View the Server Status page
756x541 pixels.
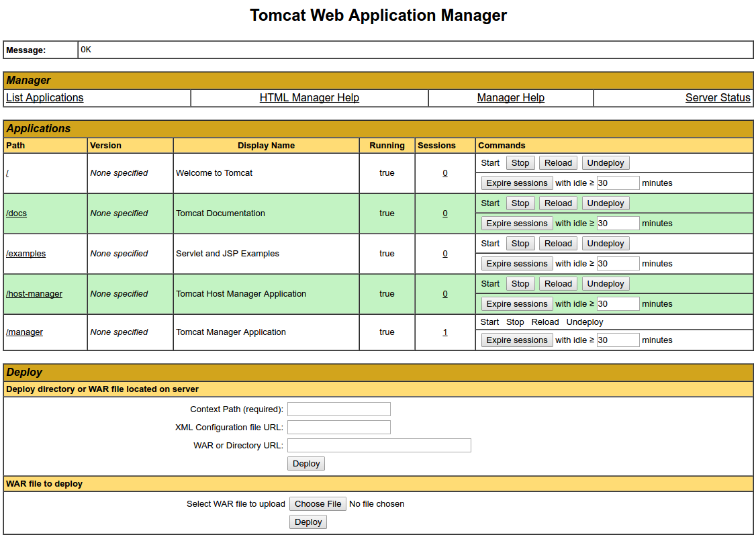[x=718, y=97]
